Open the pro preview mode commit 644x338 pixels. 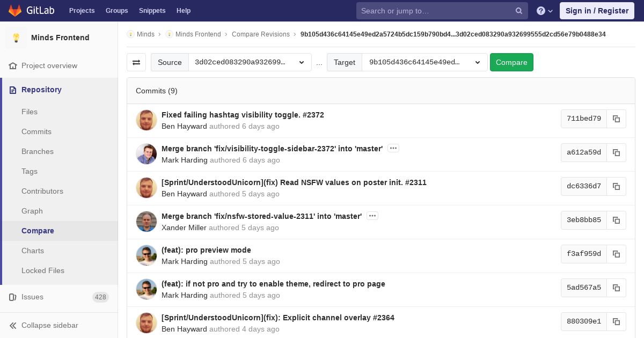[206, 250]
